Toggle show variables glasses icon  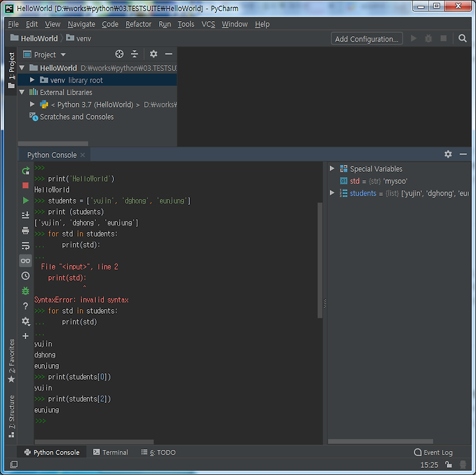26,260
